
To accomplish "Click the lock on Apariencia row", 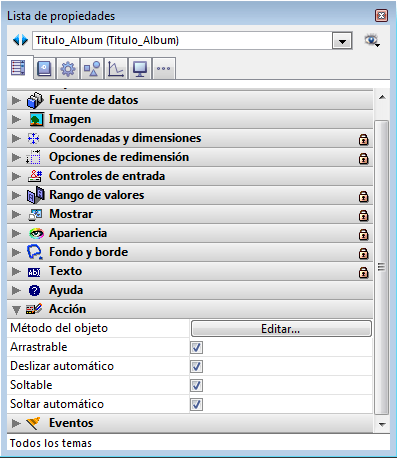I will pos(363,235).
